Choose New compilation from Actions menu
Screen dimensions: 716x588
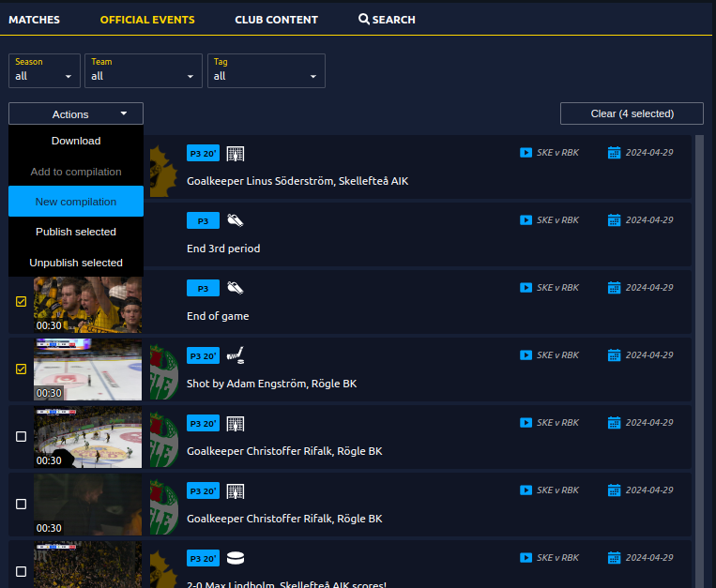point(76,202)
